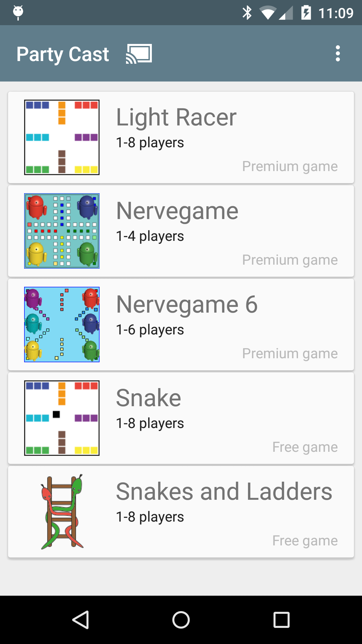
Task: Tap the Light Racer game thumbnail
Action: click(x=62, y=137)
